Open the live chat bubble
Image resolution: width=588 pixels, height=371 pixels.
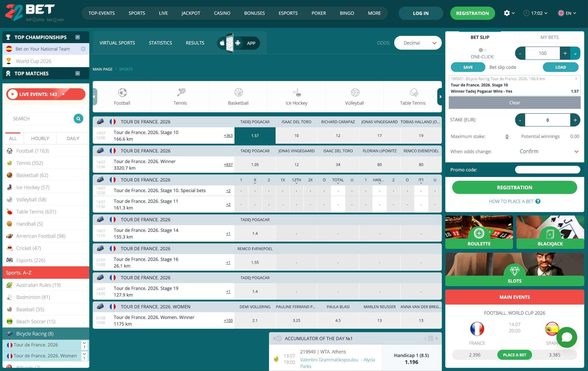(567, 337)
